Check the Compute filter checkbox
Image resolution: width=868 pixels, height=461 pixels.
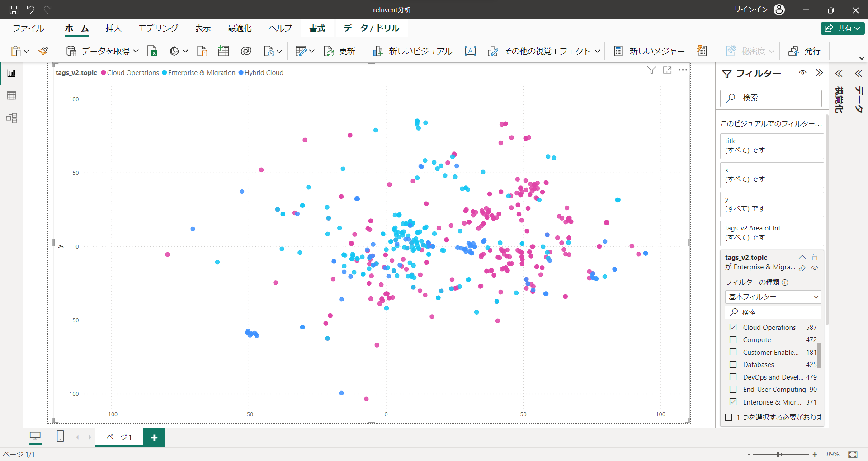pos(733,340)
